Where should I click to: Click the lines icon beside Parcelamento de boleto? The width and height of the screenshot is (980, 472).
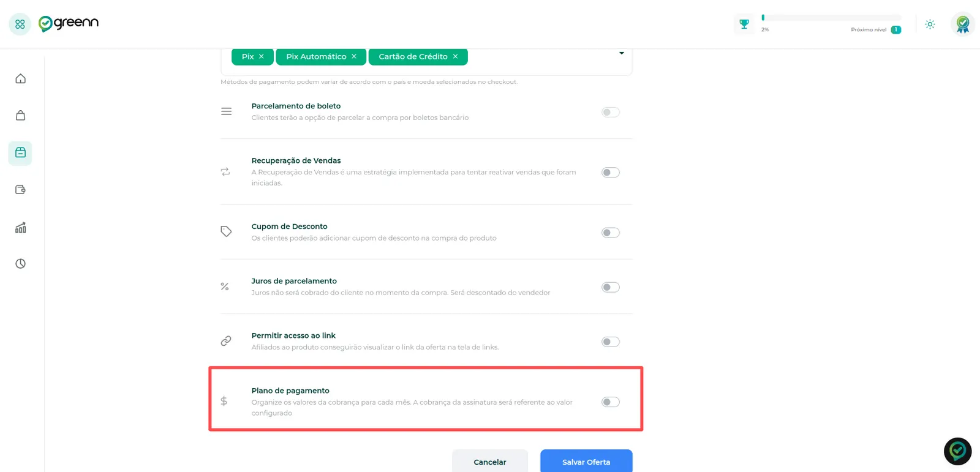coord(226,111)
